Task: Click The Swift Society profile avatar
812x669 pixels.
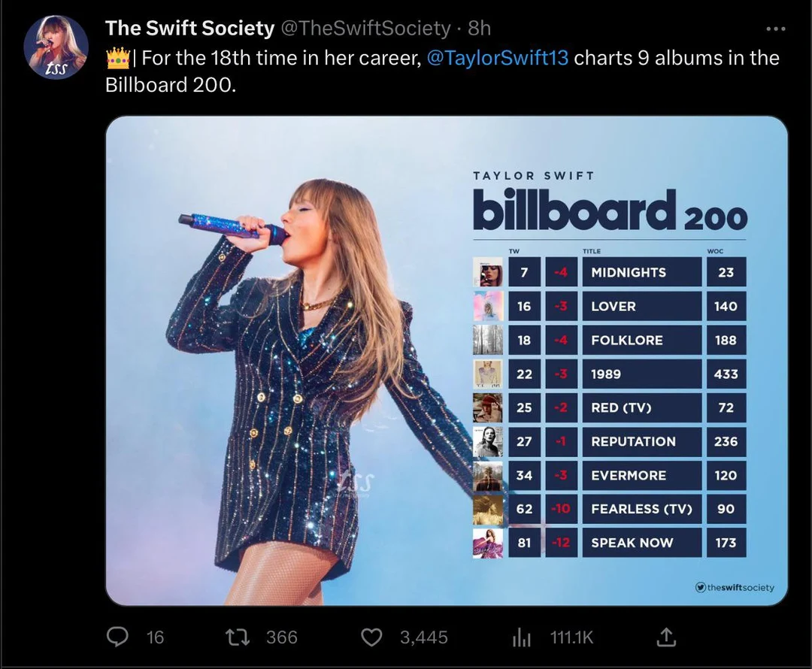Action: pyautogui.click(x=56, y=45)
